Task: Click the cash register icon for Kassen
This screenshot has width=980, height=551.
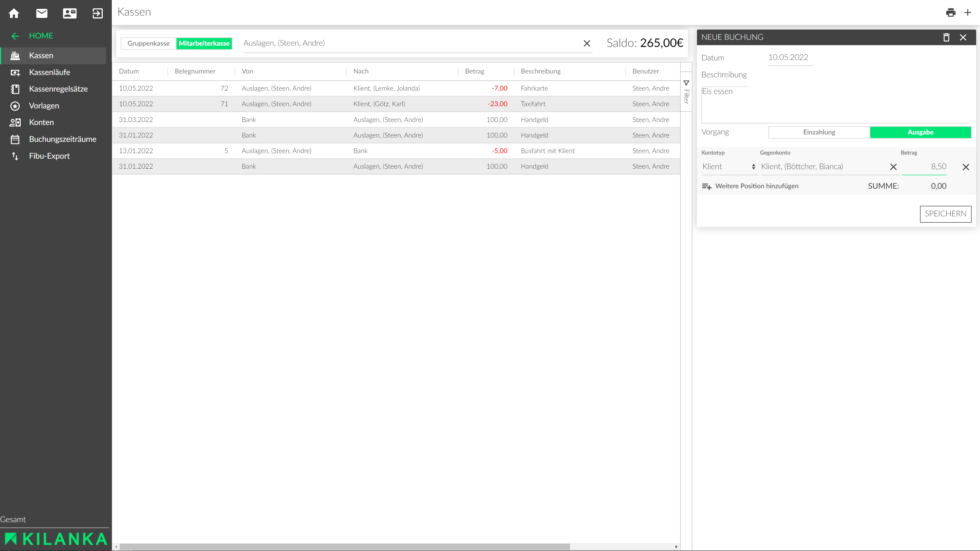Action: pyautogui.click(x=15, y=56)
